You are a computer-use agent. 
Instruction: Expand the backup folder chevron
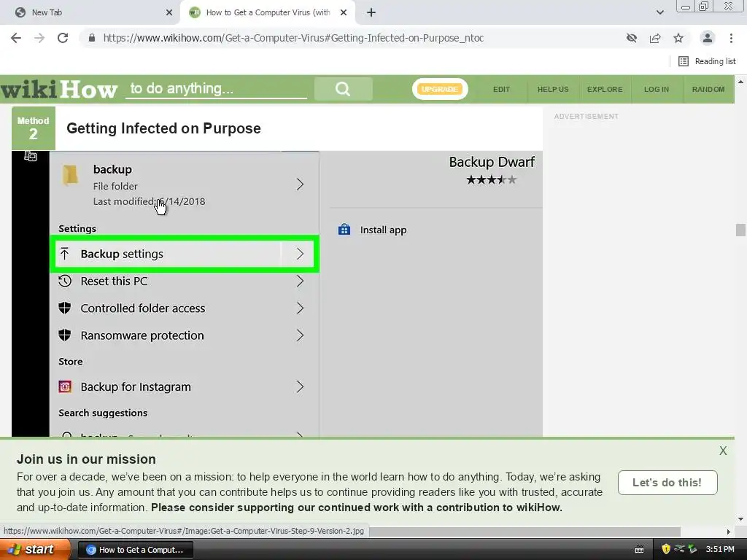point(300,184)
